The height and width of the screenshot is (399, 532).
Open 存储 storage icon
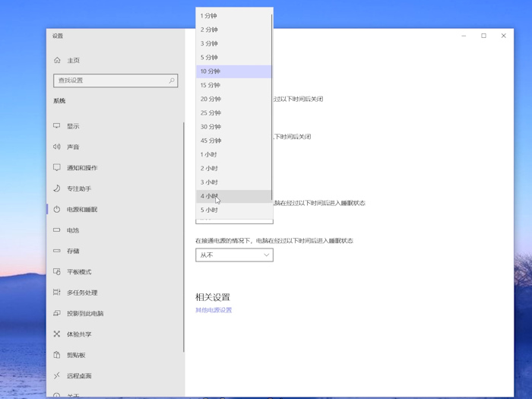point(57,251)
